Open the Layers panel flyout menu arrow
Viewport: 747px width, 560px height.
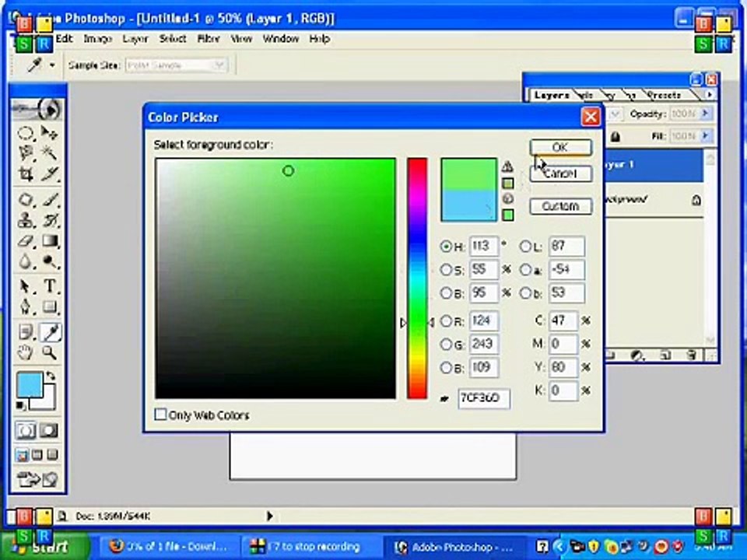point(710,95)
